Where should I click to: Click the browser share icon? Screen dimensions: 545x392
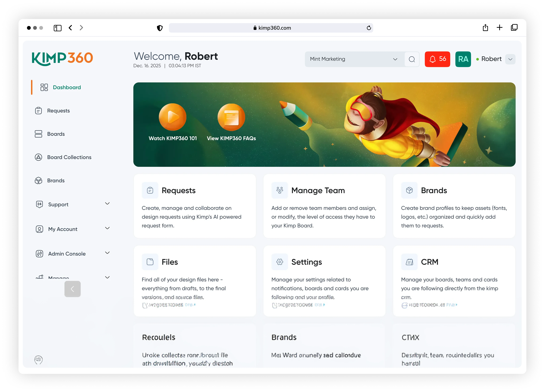[485, 28]
